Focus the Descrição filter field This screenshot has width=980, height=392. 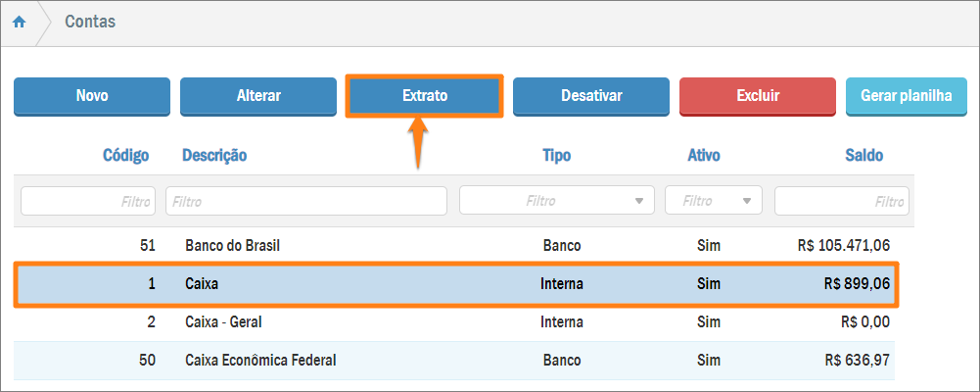click(306, 201)
